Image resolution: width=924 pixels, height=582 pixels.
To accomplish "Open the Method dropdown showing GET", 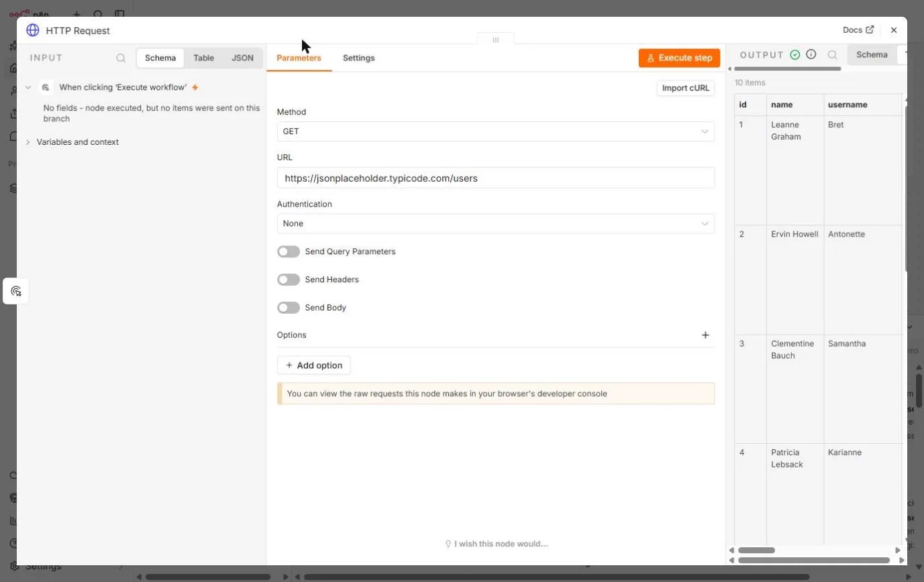I will pyautogui.click(x=496, y=131).
